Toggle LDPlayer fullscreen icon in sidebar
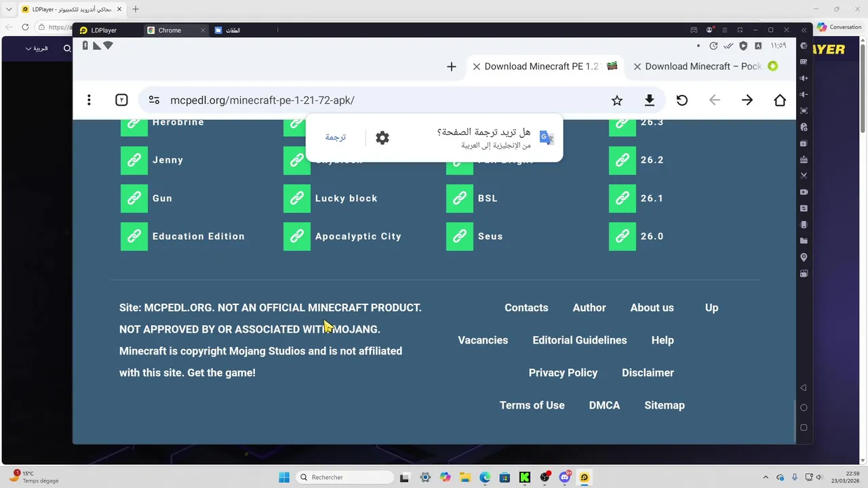 [x=804, y=110]
